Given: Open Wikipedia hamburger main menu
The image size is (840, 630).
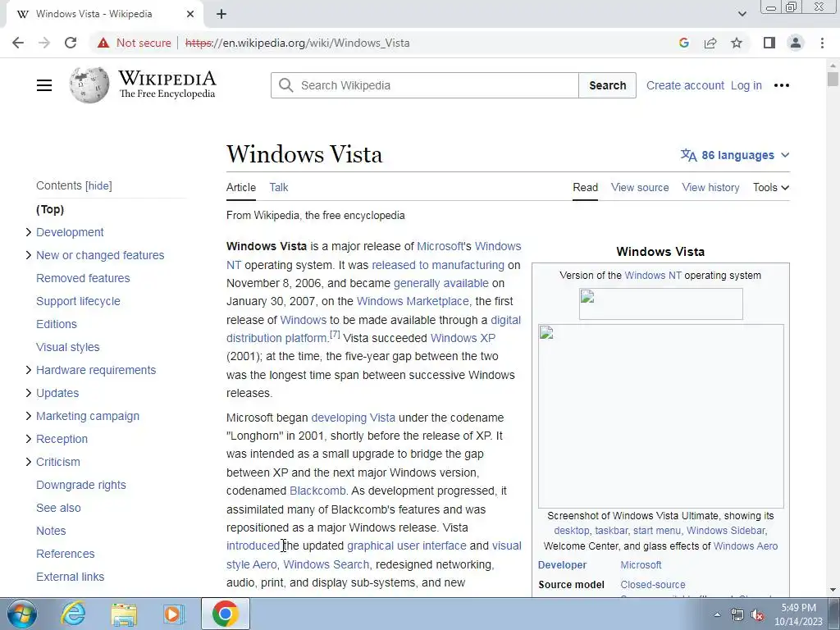Looking at the screenshot, I should (x=44, y=85).
